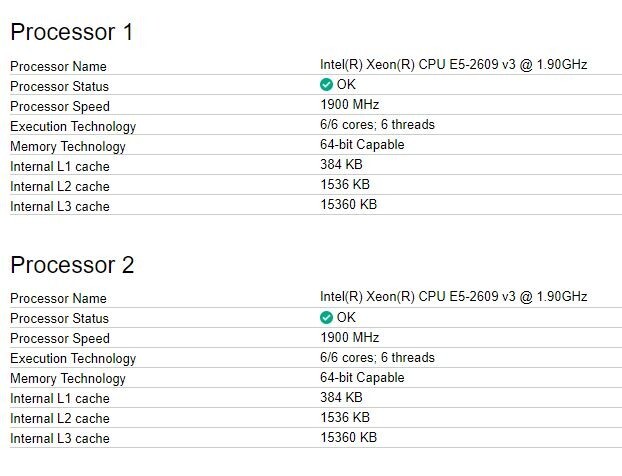The height and width of the screenshot is (476, 622).
Task: Click Internal L1 cache label under Processor 1
Action: pyautogui.click(x=60, y=166)
